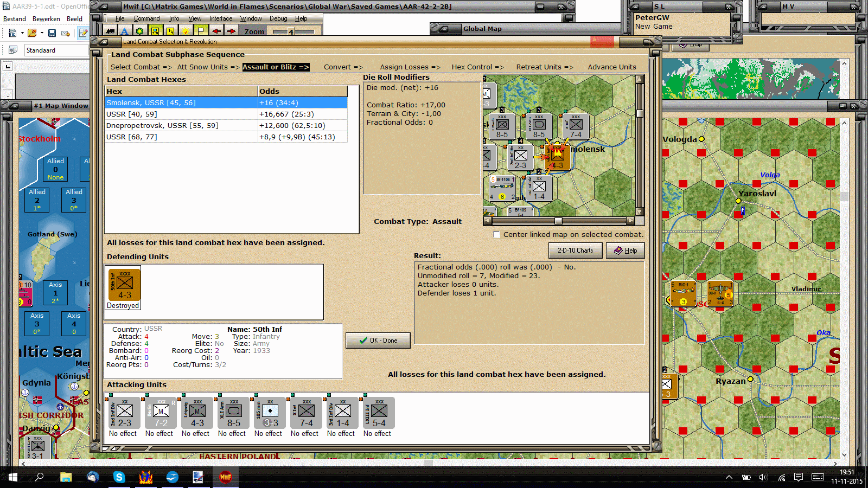Click the first yellow map-view toolbar icon
Image resolution: width=868 pixels, height=488 pixels.
tap(155, 31)
